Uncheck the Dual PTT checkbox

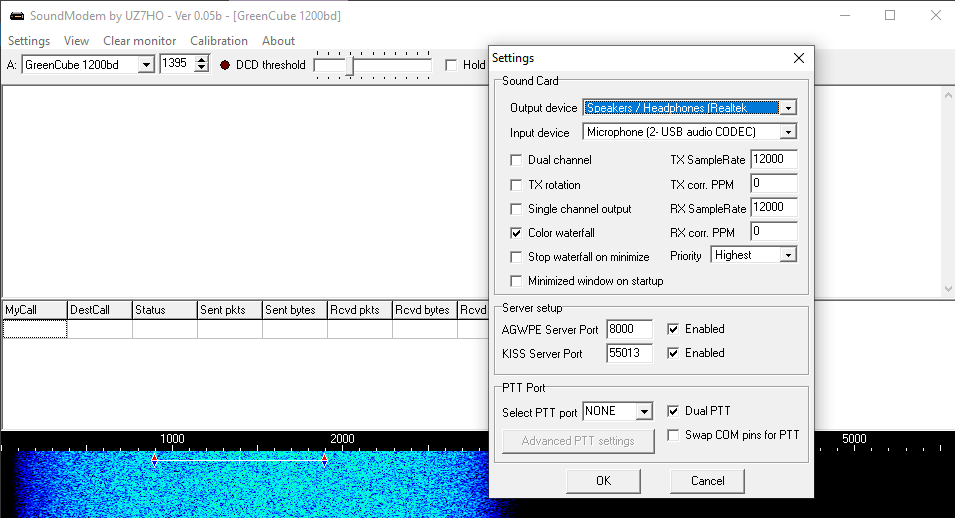[673, 411]
